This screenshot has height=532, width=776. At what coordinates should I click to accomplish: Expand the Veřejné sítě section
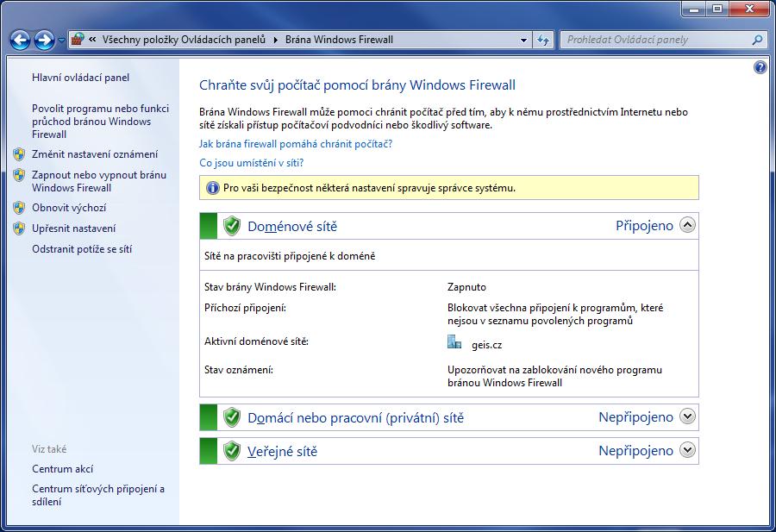pyautogui.click(x=687, y=450)
